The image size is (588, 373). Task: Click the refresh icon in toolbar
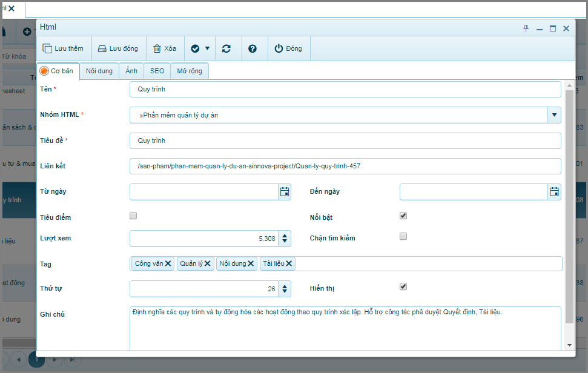[x=226, y=48]
